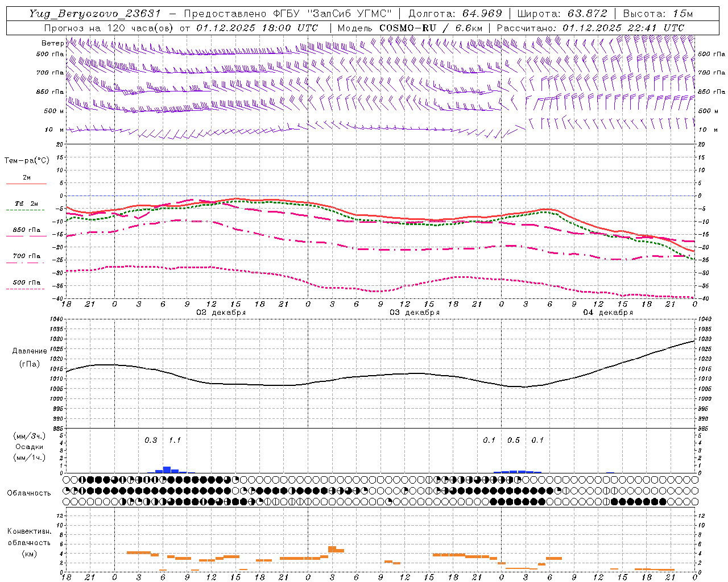Click the Конвективн. convective cloud label
The height and width of the screenshot is (582, 728).
pos(29,531)
